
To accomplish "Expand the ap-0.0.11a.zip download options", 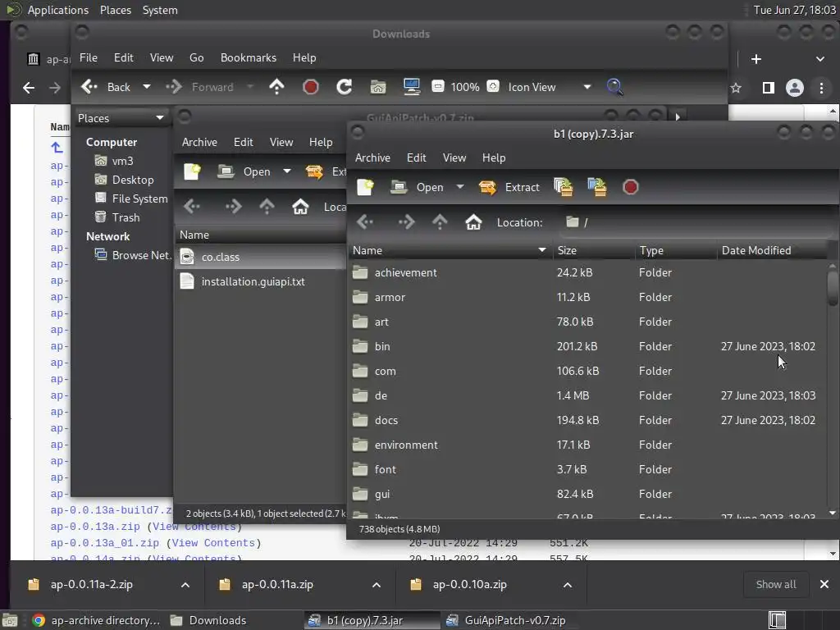I will point(377,585).
